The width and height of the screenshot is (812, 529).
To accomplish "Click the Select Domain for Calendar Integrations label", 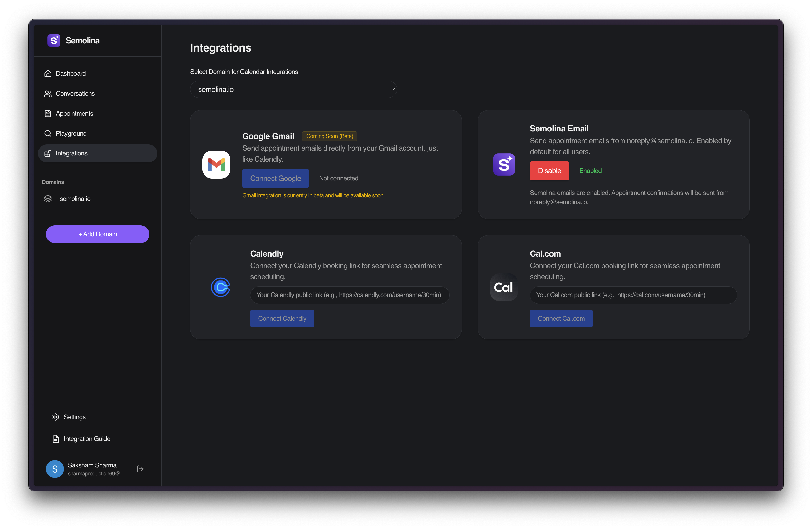I will (x=244, y=72).
